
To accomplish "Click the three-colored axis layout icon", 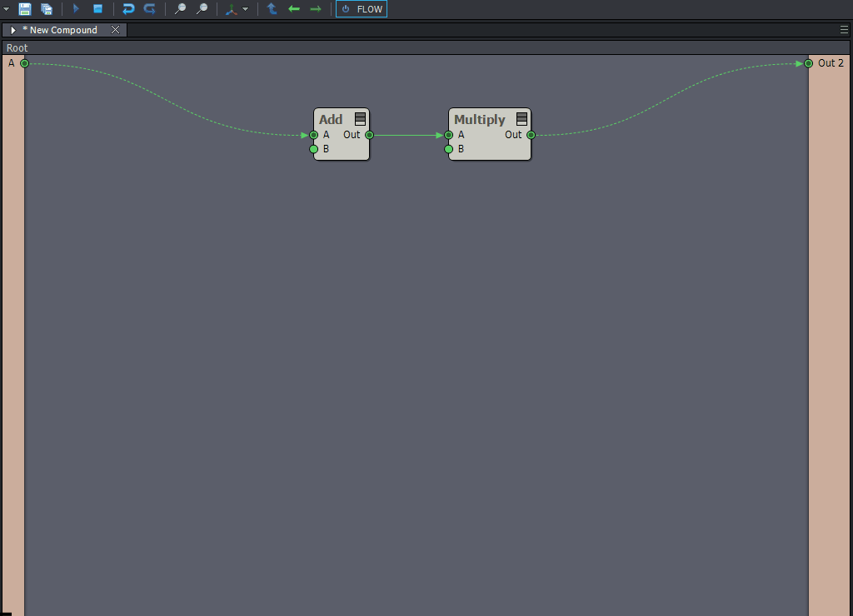I will tap(232, 9).
